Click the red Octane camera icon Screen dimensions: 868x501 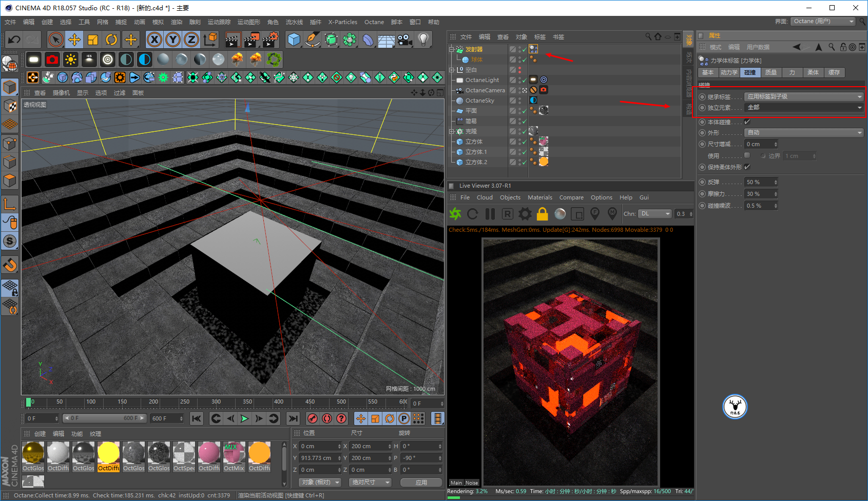tap(52, 59)
